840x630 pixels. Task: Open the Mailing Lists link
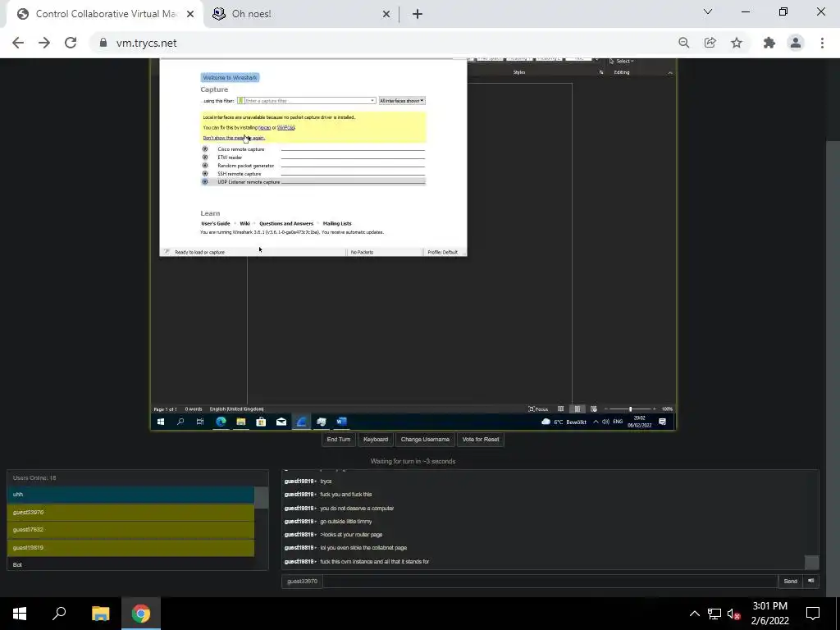tap(337, 223)
